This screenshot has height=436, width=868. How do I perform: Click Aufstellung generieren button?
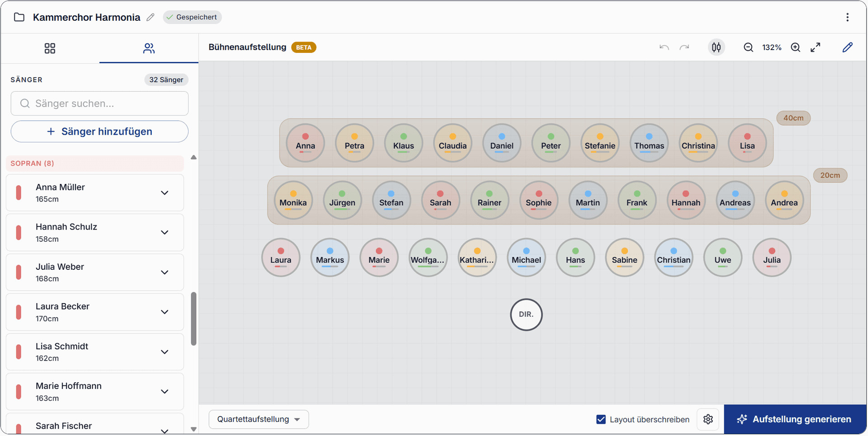[x=795, y=419]
